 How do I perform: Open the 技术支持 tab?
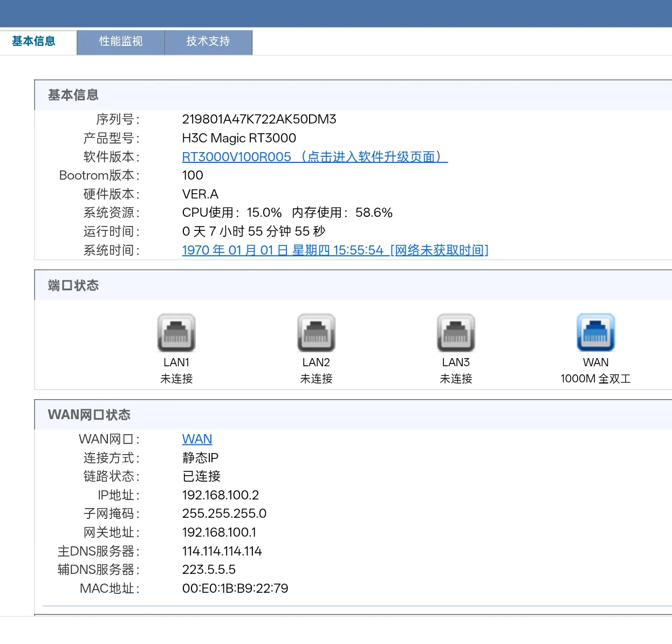(208, 42)
